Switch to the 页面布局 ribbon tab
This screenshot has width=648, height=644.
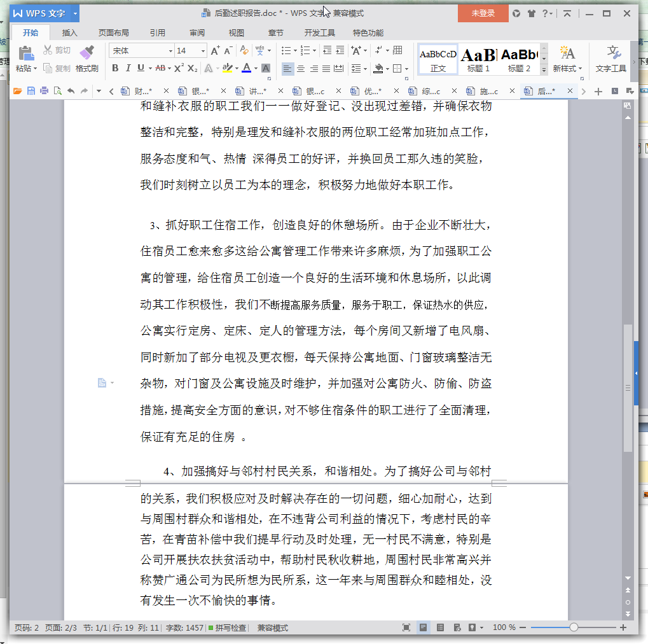coord(114,32)
